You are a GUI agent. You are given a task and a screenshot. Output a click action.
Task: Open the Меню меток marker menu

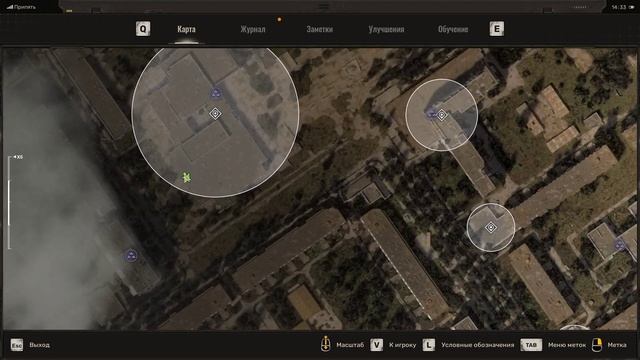[567, 345]
